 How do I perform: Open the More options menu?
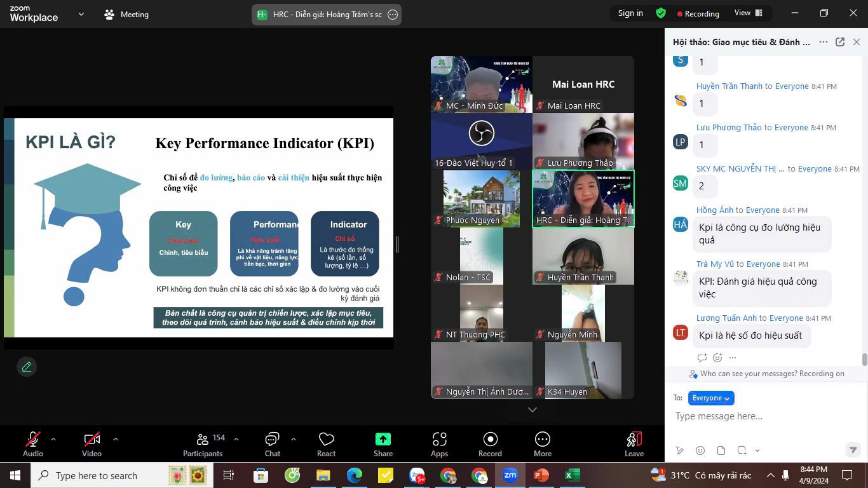point(543,444)
